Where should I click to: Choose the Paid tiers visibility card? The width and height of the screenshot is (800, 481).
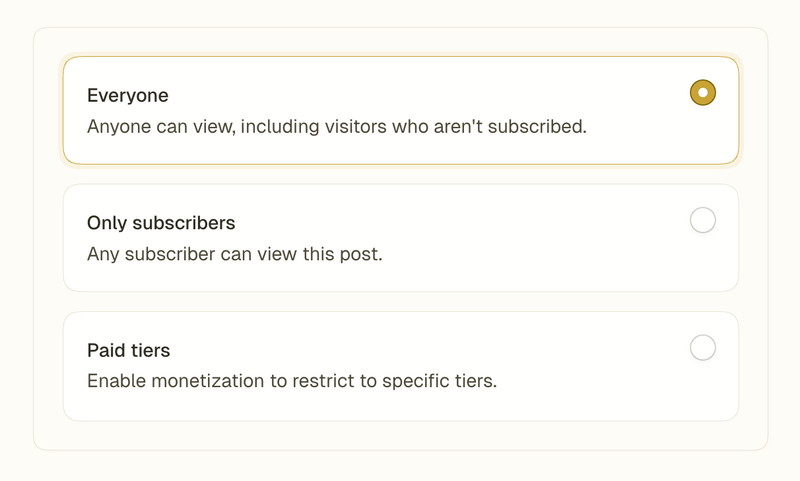point(400,366)
